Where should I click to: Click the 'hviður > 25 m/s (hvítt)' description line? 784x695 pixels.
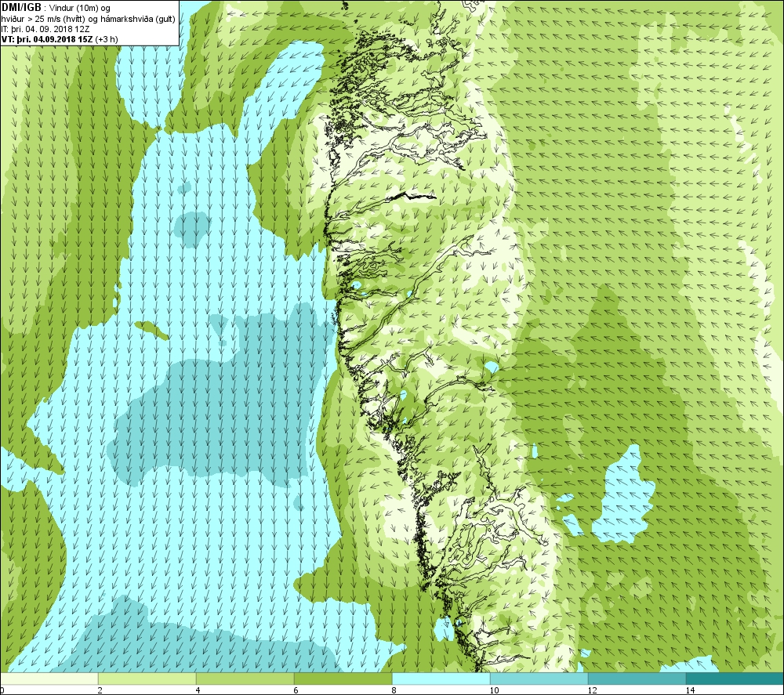point(89,19)
